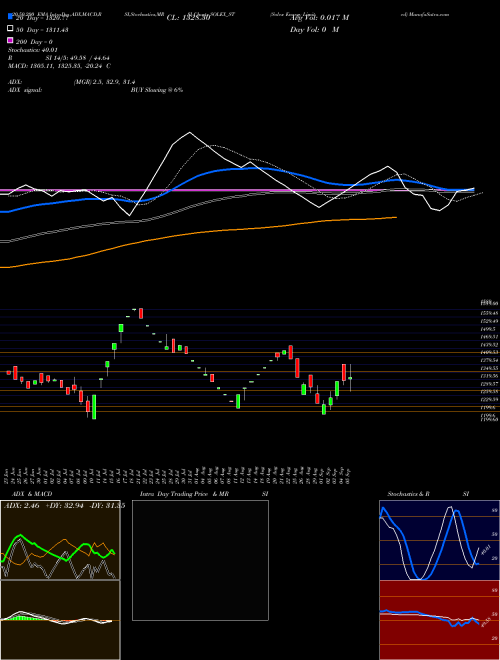Click the Avg Vol: 0.017 M text
The width and height of the screenshot is (500, 660).
[319, 18]
